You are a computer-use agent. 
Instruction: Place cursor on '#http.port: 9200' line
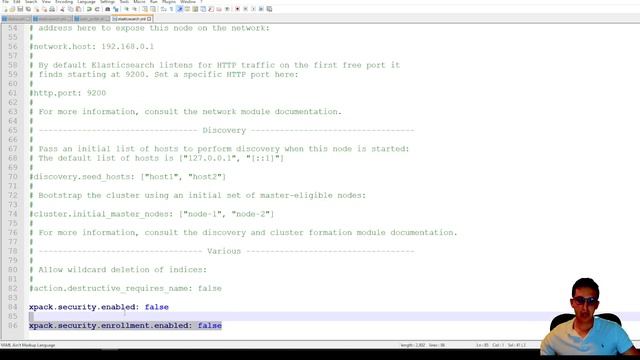[x=68, y=93]
